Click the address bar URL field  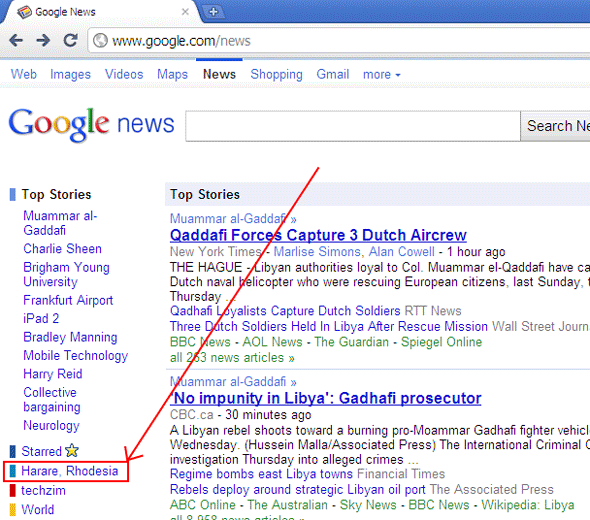click(x=339, y=41)
